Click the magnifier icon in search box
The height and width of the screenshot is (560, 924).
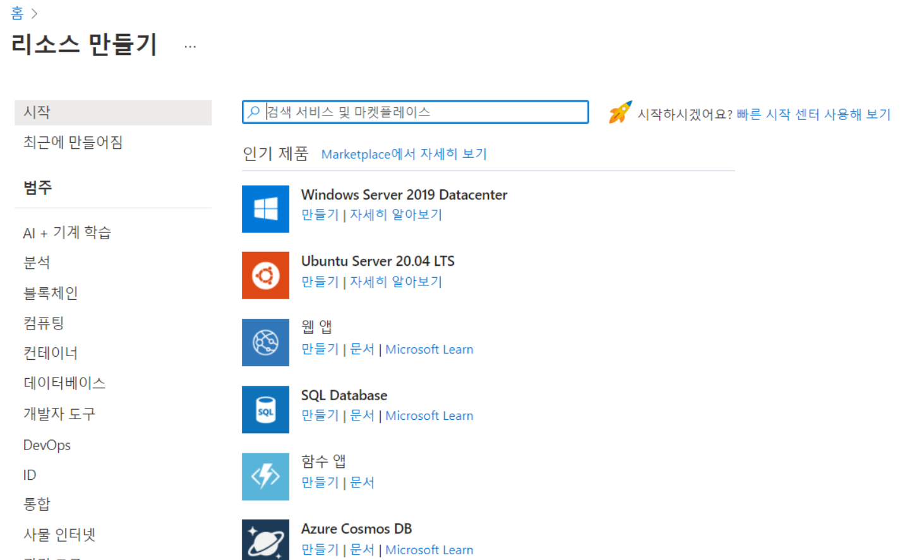click(x=254, y=112)
